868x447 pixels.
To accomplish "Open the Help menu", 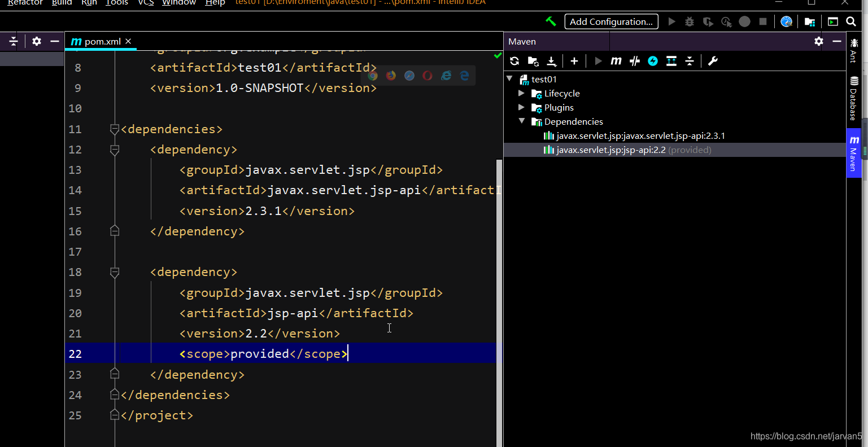I will 215,3.
